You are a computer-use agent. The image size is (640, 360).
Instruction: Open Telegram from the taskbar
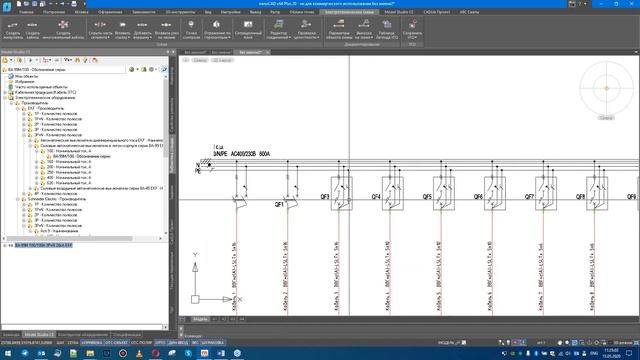(25, 353)
